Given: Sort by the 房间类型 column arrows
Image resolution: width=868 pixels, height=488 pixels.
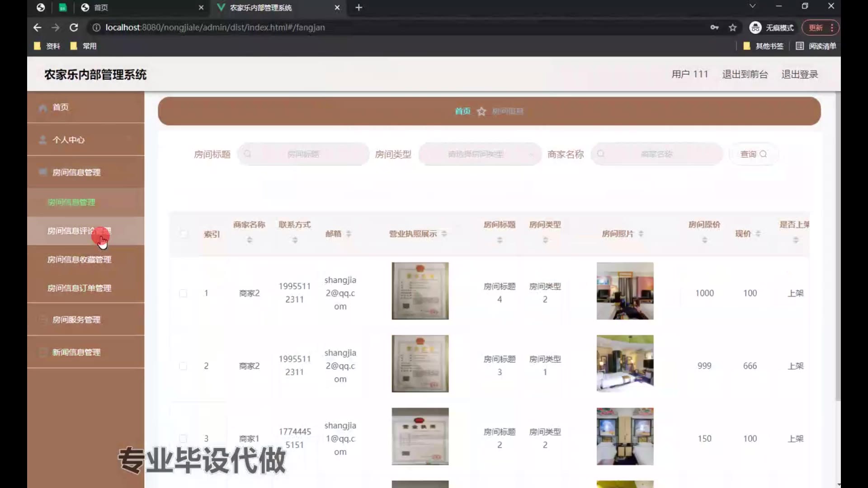Looking at the screenshot, I should [545, 240].
